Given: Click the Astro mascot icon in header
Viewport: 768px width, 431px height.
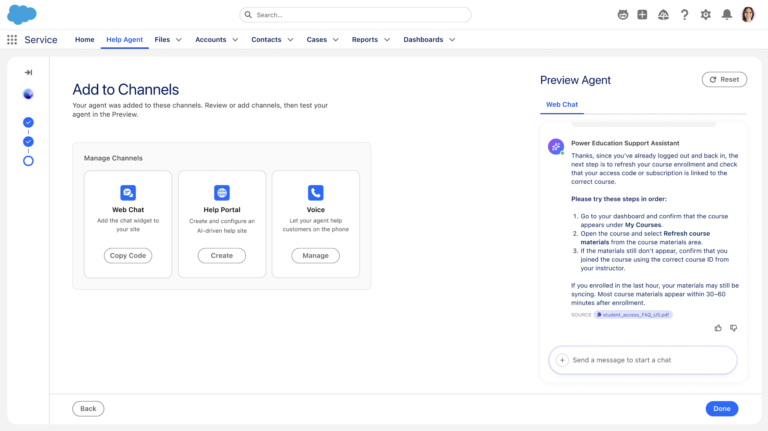Looking at the screenshot, I should (x=623, y=15).
